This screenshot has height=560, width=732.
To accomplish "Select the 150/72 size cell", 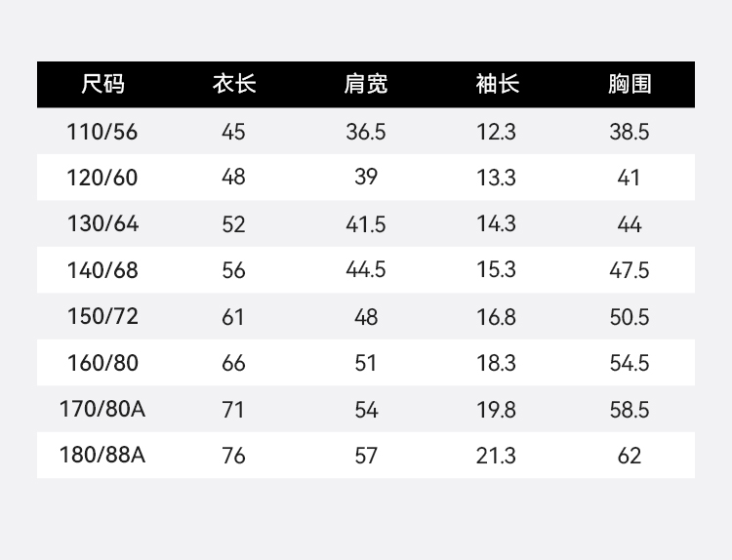I will pyautogui.click(x=102, y=317).
